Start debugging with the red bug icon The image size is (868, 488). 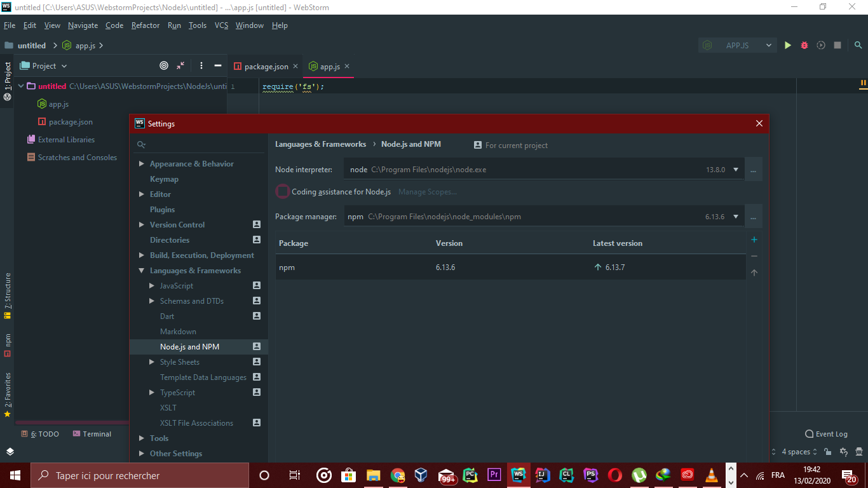[x=804, y=45]
